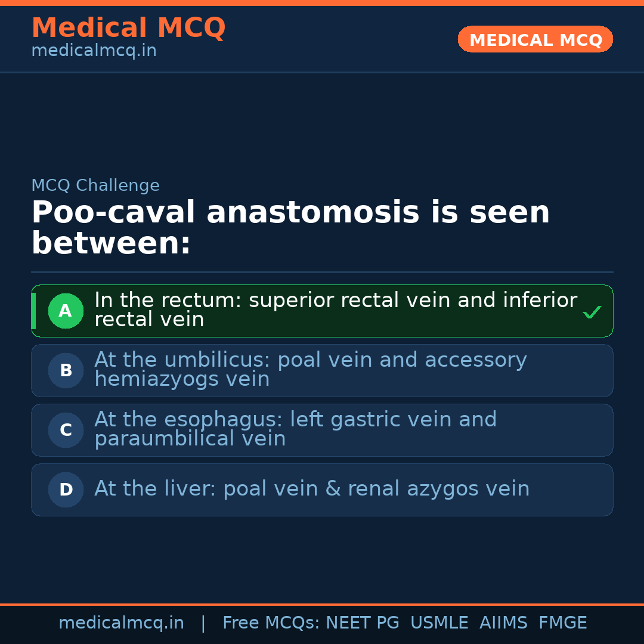Click the green checkmark on option A
Viewport: 644px width, 644px height.
(x=592, y=312)
